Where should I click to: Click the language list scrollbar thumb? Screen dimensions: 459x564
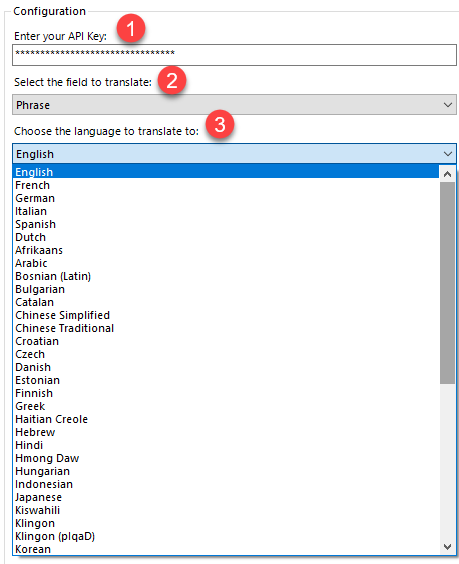point(447,283)
